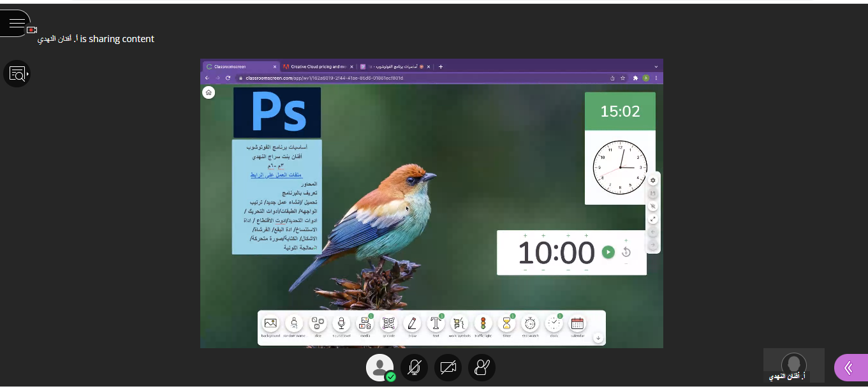Image resolution: width=868 pixels, height=389 pixels.
Task: Click the browser address bar URL
Action: [324, 78]
